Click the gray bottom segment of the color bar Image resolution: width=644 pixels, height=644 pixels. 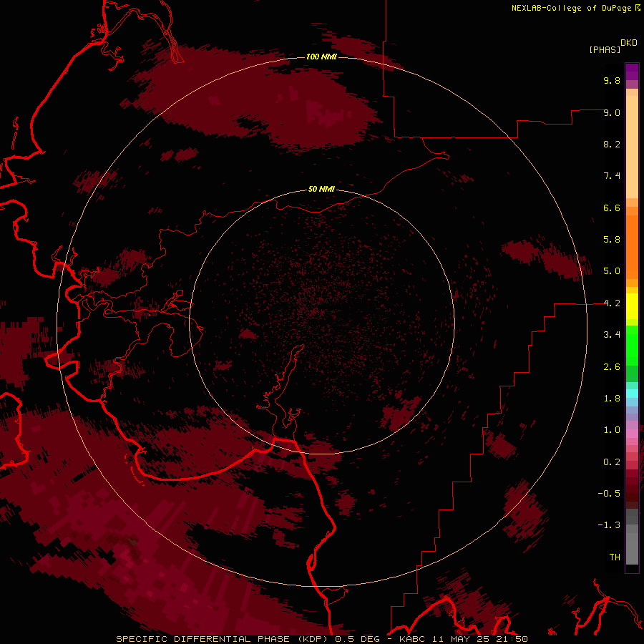coord(632,548)
